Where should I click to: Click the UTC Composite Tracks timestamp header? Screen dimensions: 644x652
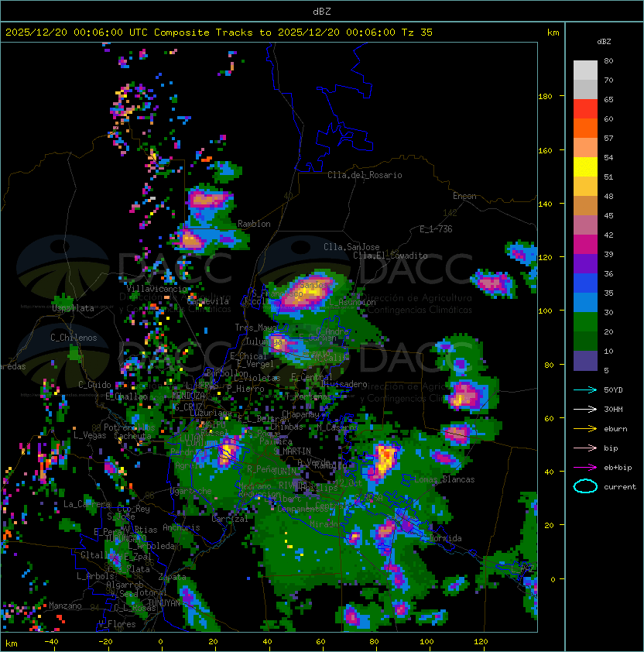pos(219,32)
